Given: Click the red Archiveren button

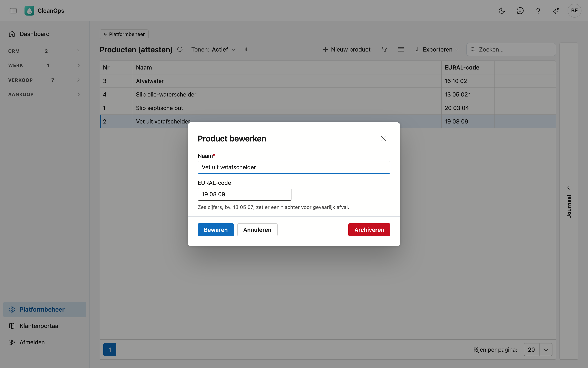Looking at the screenshot, I should coord(369,230).
